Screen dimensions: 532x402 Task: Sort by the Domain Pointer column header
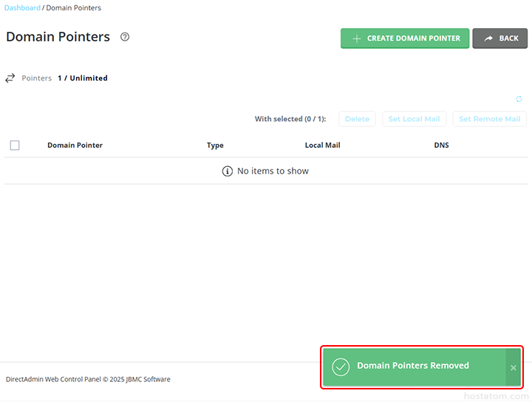(75, 146)
